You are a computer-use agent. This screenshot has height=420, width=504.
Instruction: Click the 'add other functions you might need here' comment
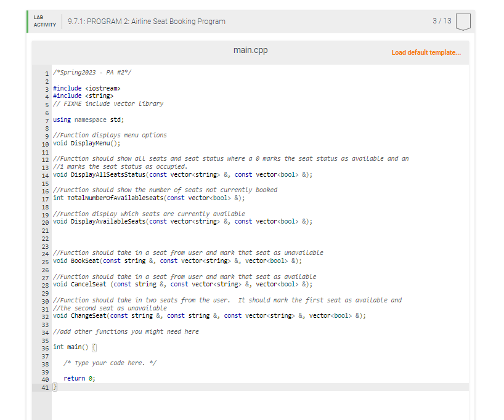coord(126,332)
